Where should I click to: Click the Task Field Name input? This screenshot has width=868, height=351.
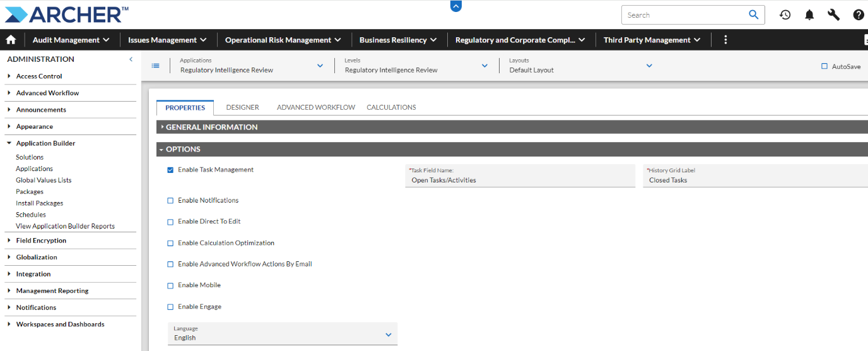tap(520, 175)
